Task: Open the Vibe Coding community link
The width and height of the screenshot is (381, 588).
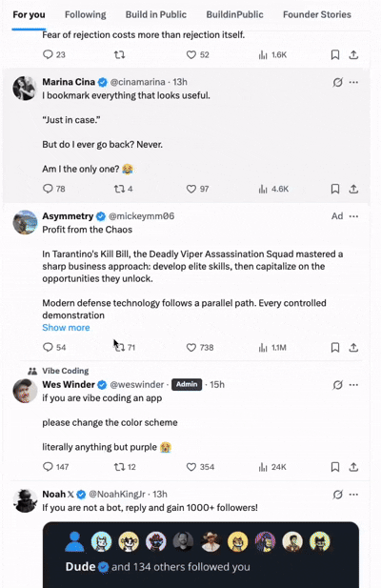Action: (x=66, y=371)
